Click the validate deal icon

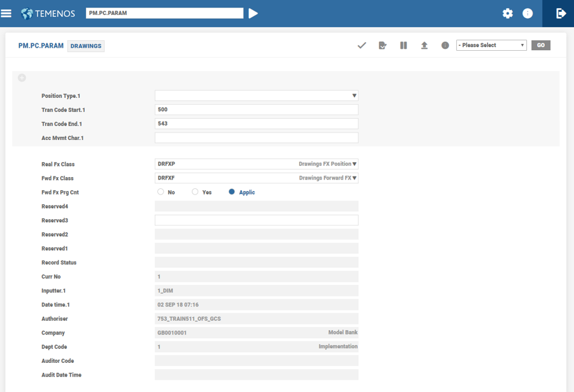383,45
